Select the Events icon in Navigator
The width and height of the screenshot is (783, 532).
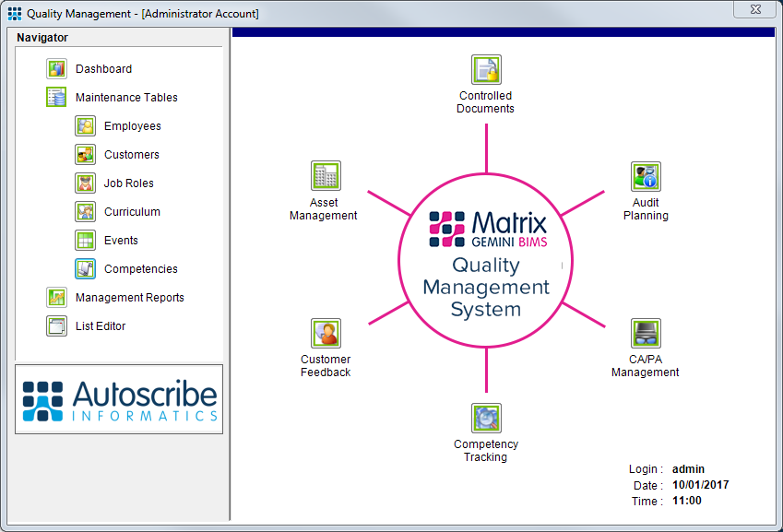pyautogui.click(x=85, y=240)
